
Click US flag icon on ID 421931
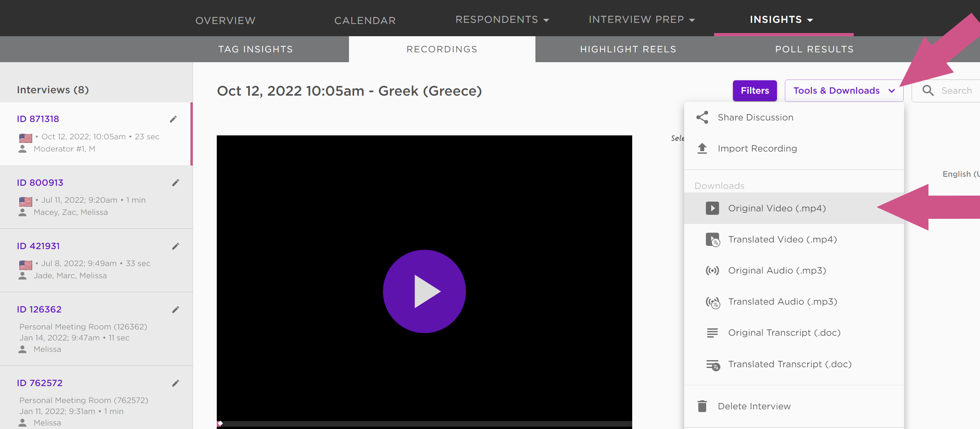pyautogui.click(x=26, y=265)
